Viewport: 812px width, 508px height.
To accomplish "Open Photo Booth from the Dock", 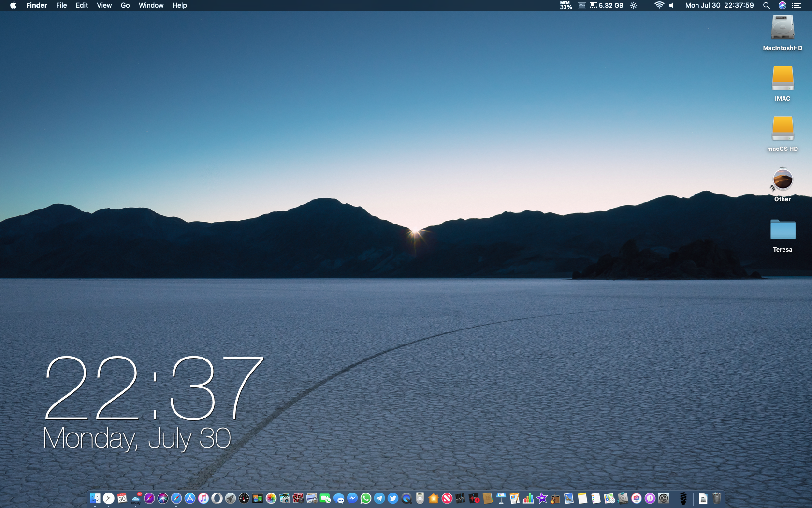I will [x=298, y=498].
